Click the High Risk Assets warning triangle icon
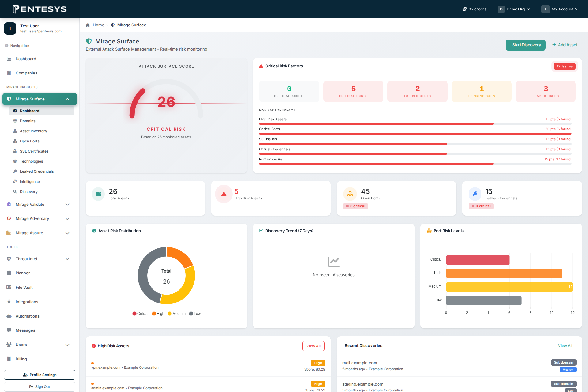The width and height of the screenshot is (588, 392). tap(224, 194)
